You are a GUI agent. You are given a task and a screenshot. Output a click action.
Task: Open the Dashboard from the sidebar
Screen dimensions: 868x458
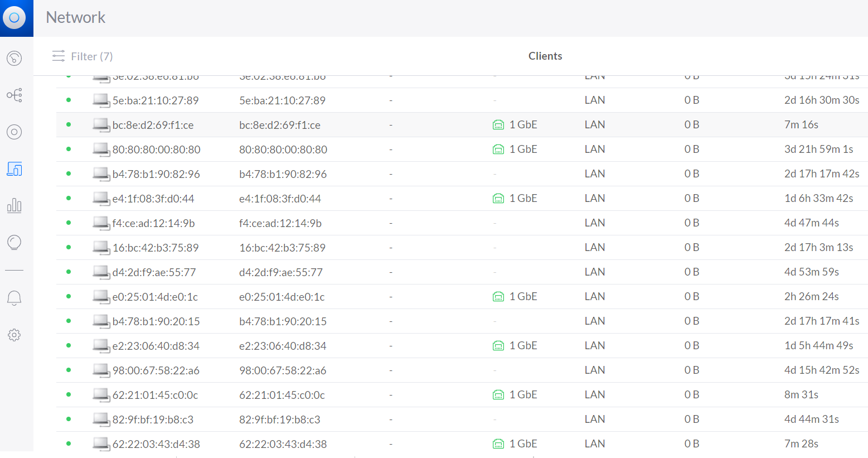[14, 58]
